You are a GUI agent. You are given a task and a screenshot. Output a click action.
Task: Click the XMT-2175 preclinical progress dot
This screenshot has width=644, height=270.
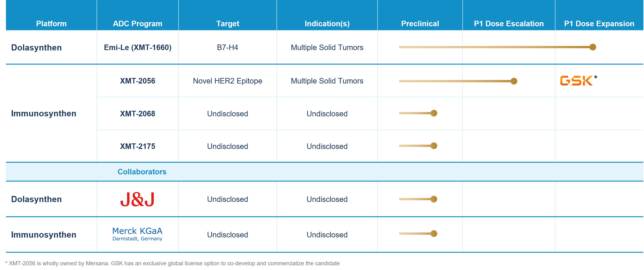point(434,146)
